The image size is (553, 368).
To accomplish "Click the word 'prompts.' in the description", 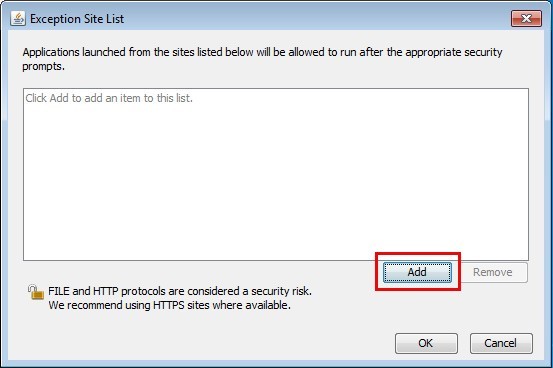I will (43, 66).
